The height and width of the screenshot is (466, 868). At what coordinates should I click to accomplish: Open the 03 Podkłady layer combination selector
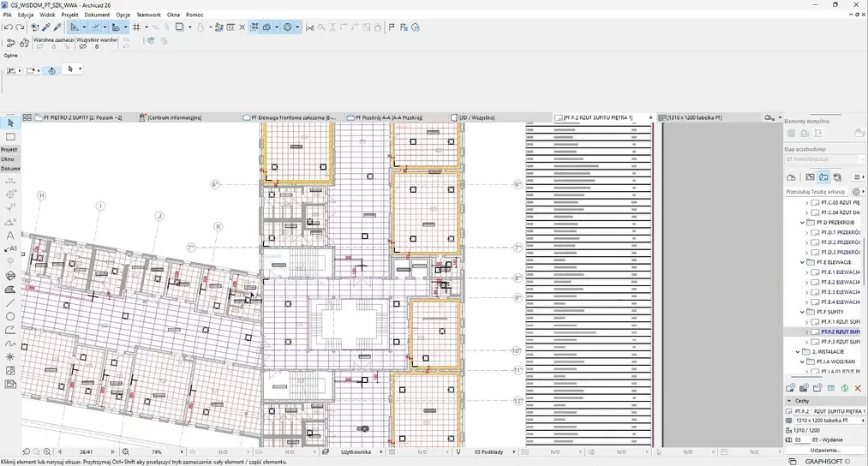pos(490,451)
